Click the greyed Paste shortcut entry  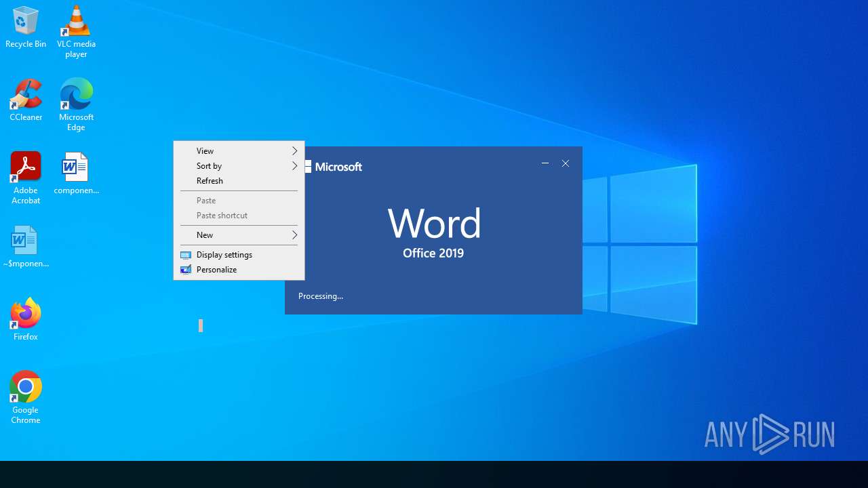click(239, 216)
